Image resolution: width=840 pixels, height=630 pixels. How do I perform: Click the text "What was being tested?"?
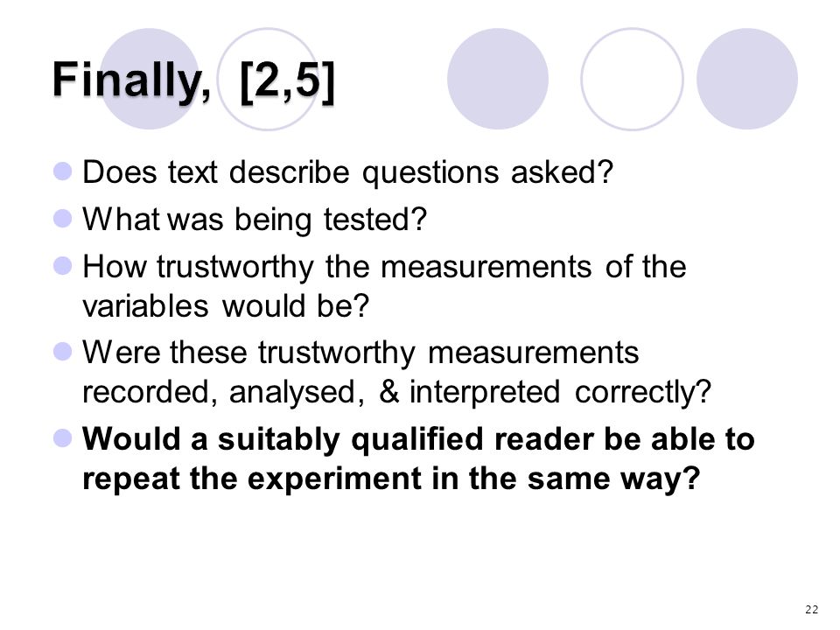(x=255, y=220)
